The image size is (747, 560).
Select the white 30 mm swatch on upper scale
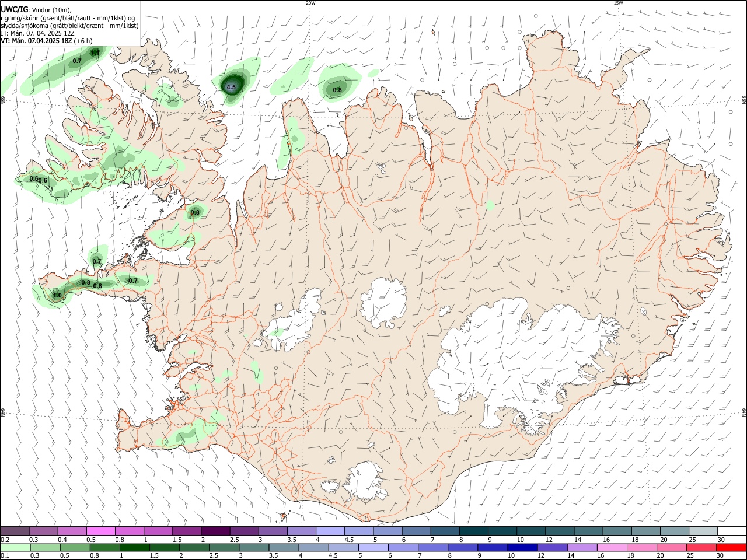point(731,531)
